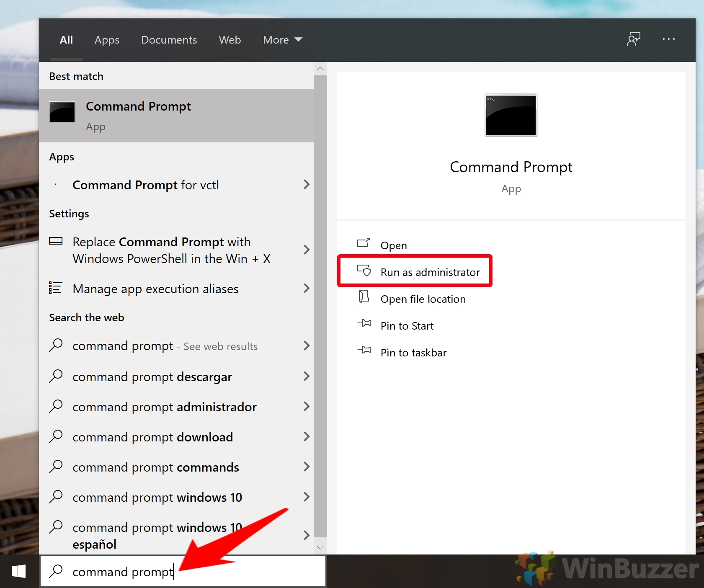The image size is (704, 588).
Task: Expand arrow for 'command prompt windows 10'
Action: pyautogui.click(x=307, y=497)
